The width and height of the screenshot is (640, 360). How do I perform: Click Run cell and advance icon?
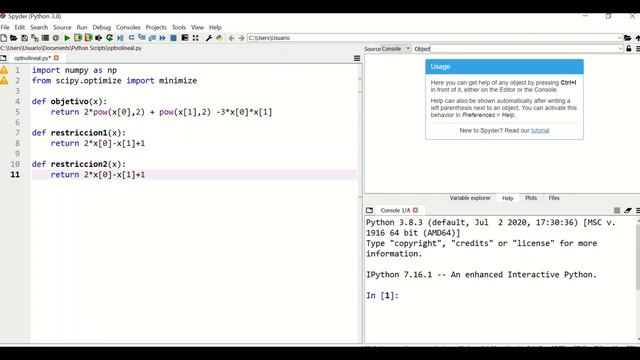coord(88,38)
